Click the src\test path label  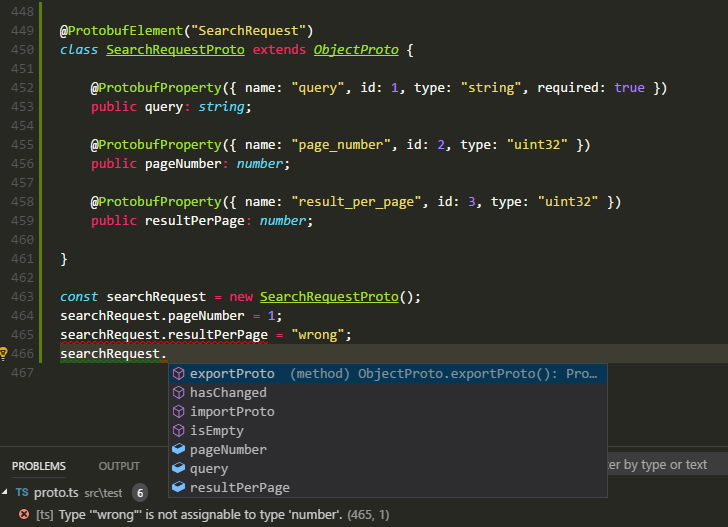click(x=103, y=493)
